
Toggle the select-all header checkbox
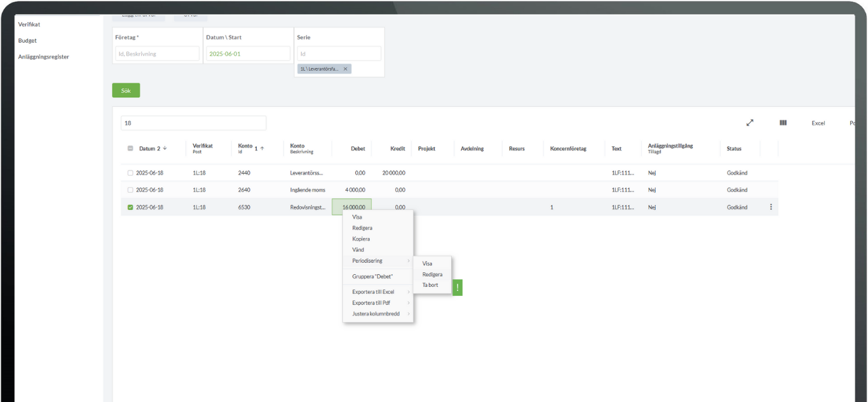point(130,148)
